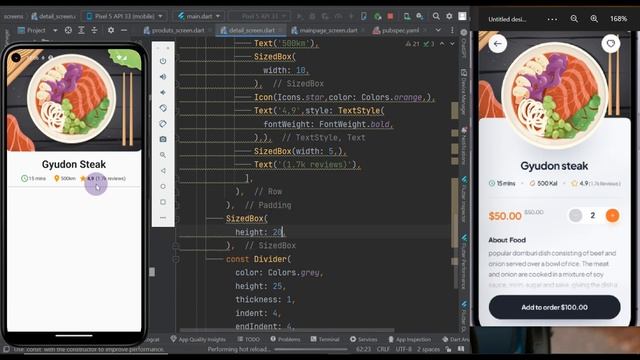This screenshot has height=360, width=640.
Task: Collapse the SizedBox( code fold marker
Action: [176, 219]
